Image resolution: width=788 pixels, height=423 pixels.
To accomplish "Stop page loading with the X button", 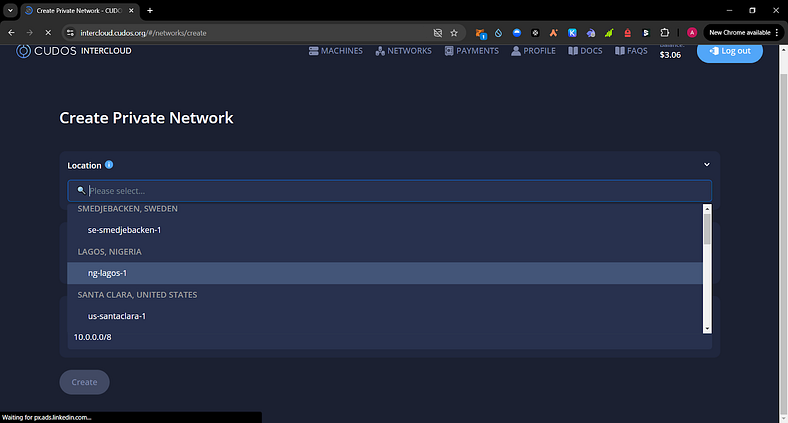I will (48, 33).
